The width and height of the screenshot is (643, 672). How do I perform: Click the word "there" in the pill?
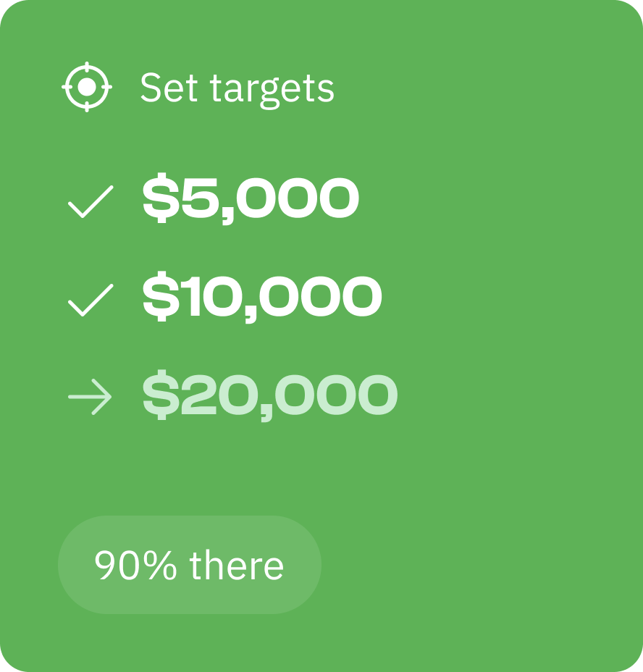click(237, 565)
